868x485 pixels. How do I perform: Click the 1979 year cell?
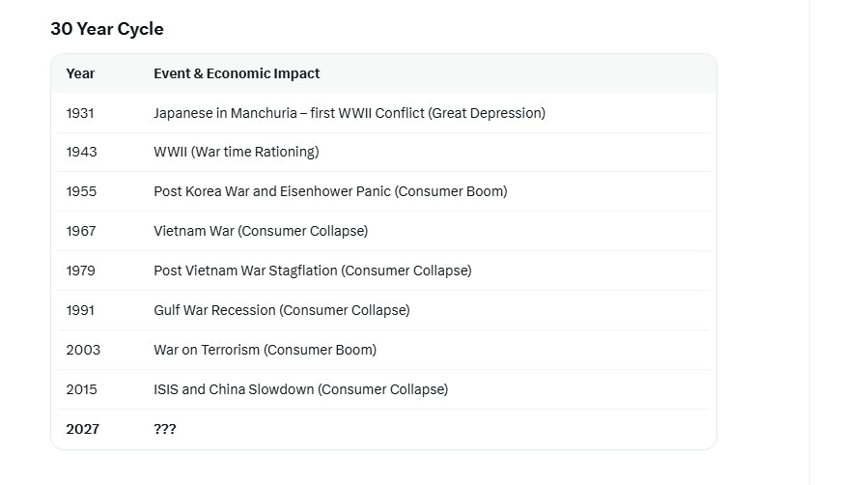[81, 271]
